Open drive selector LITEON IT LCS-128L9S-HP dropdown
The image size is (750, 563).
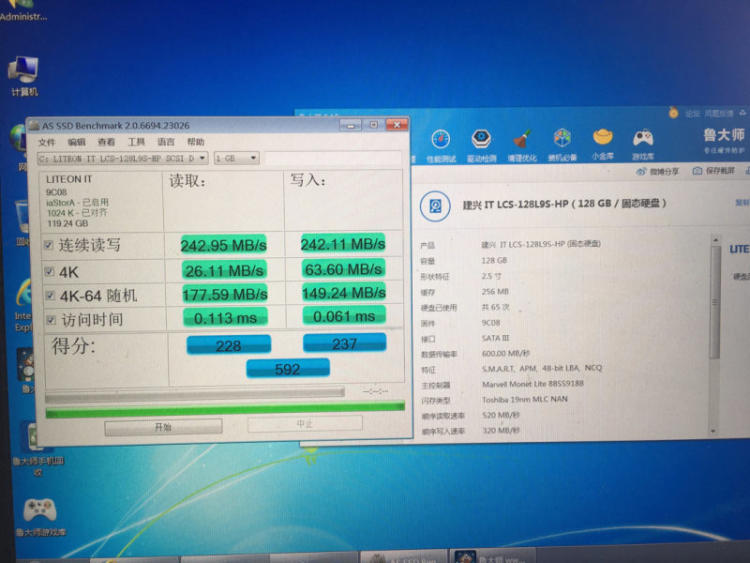(122, 158)
